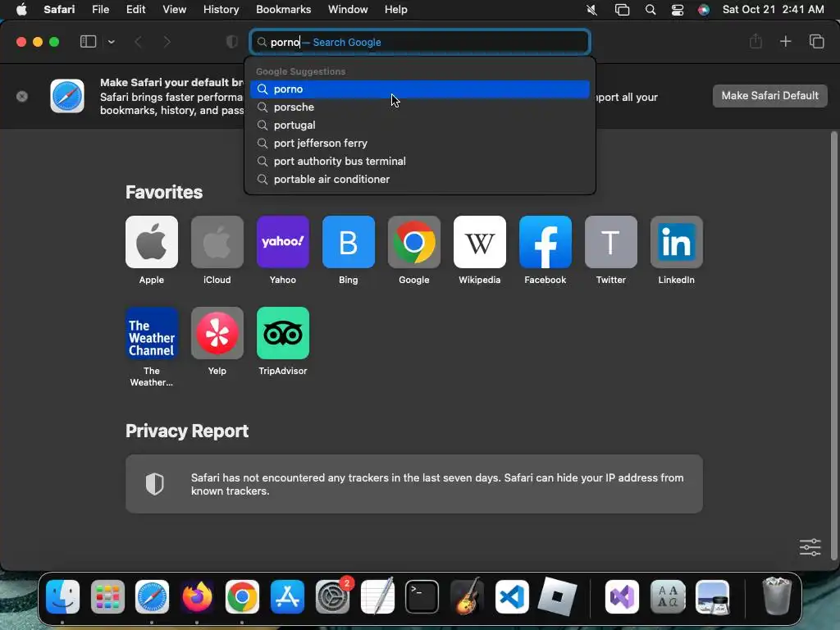Open Trash from the Dock
This screenshot has height=630, width=840.
point(777,596)
